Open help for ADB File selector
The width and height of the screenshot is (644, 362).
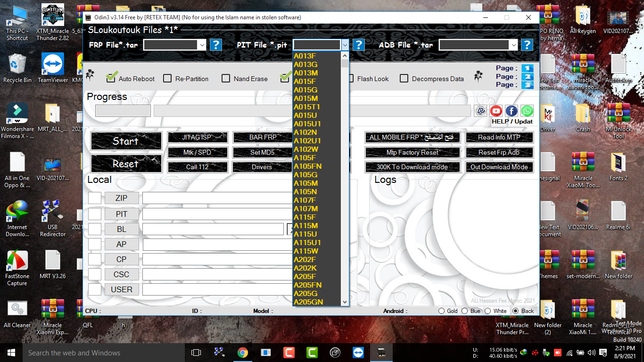(527, 45)
